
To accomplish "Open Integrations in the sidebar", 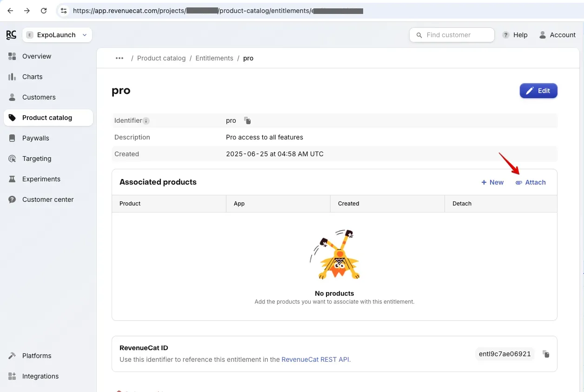I will click(48, 376).
